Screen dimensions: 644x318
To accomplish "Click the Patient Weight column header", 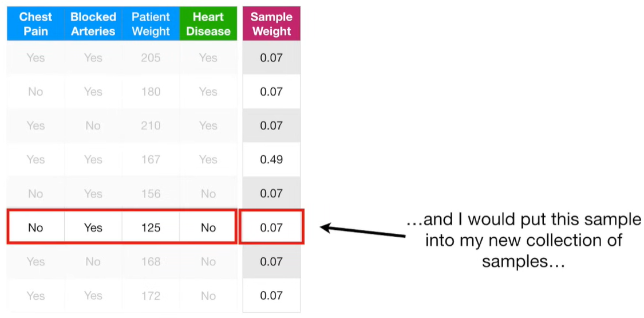I will click(151, 24).
